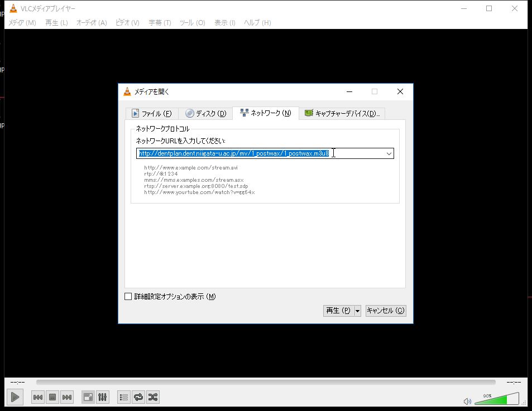The image size is (532, 411).
Task: Open the メディア menu
Action: click(x=22, y=23)
